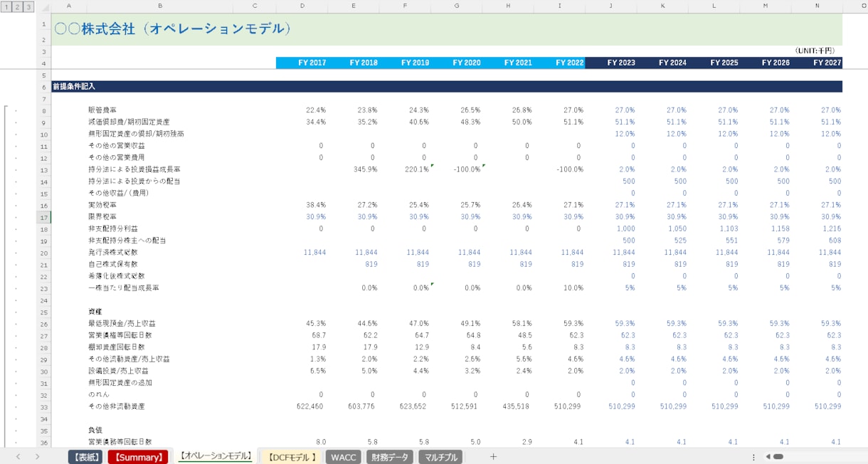Click the 負債 section heading
This screenshot has width=868, height=464.
point(95,431)
